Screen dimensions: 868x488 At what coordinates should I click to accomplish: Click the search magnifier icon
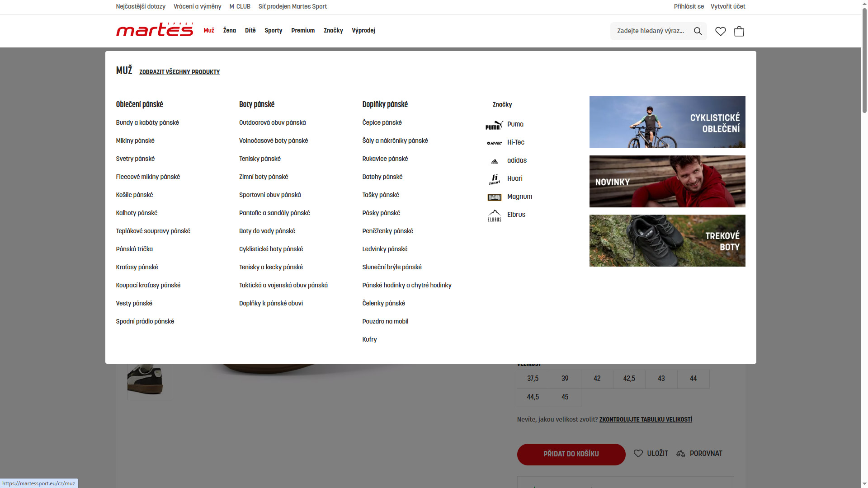[698, 31]
